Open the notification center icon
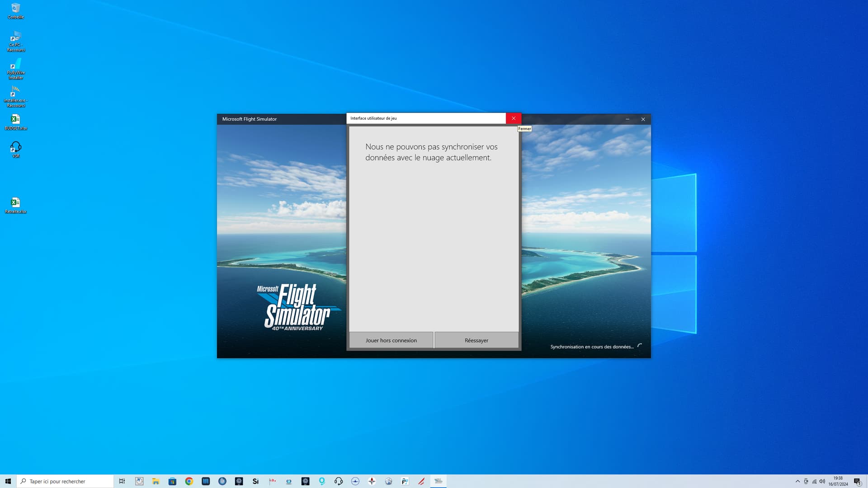The image size is (868, 488). point(857,481)
